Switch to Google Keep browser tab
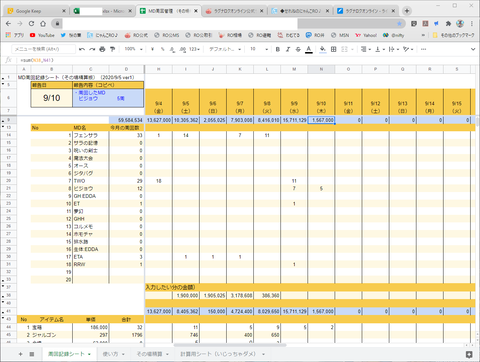480x362 pixels. pos(36,11)
